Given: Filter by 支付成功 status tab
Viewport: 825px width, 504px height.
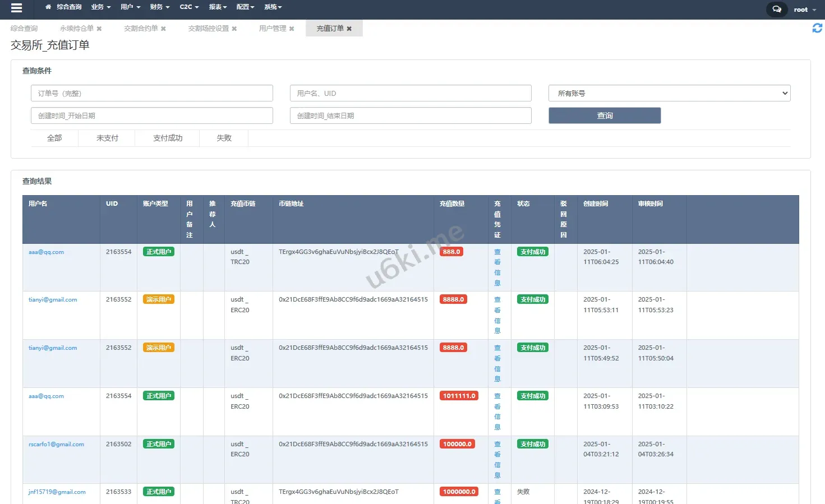Looking at the screenshot, I should coord(167,138).
